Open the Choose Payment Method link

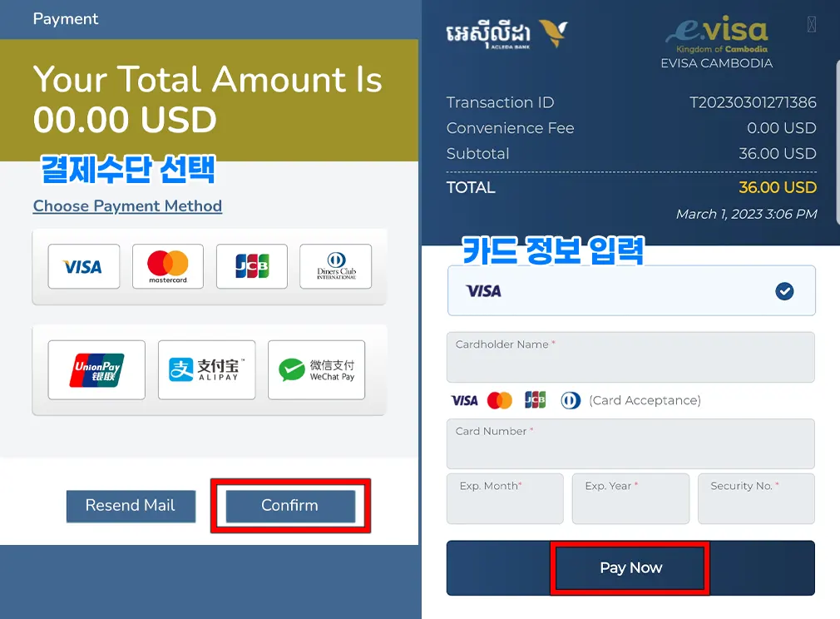(x=127, y=206)
